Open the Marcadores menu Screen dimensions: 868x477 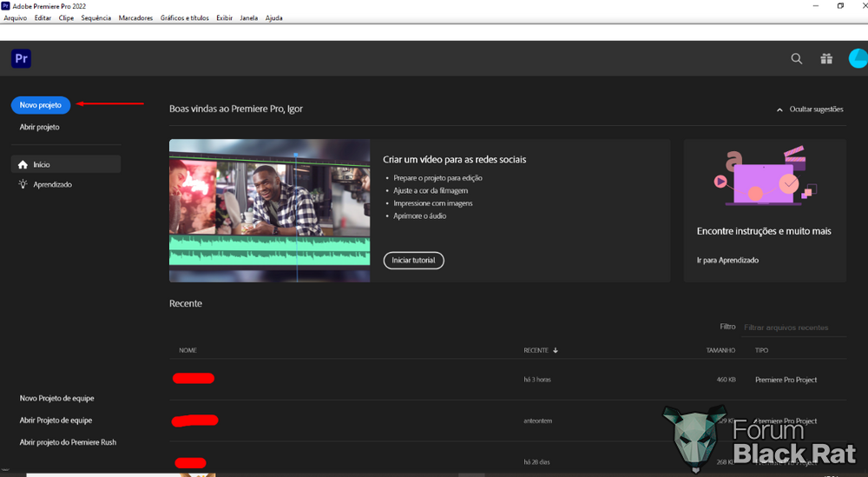point(135,17)
